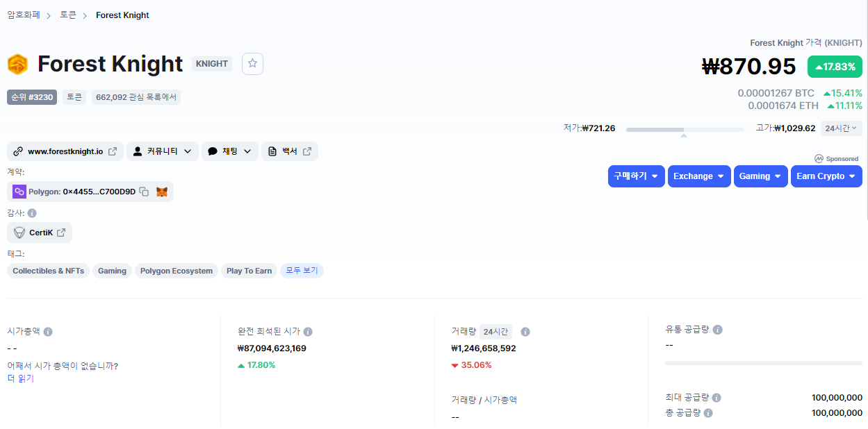
Task: Add token to MetaMask via fox icon
Action: point(161,192)
